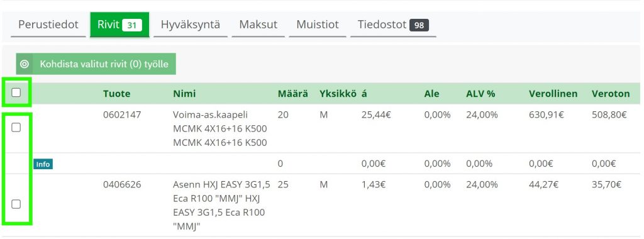This screenshot has width=644, height=239.
Task: Click the Veroton column header
Action: pos(611,94)
